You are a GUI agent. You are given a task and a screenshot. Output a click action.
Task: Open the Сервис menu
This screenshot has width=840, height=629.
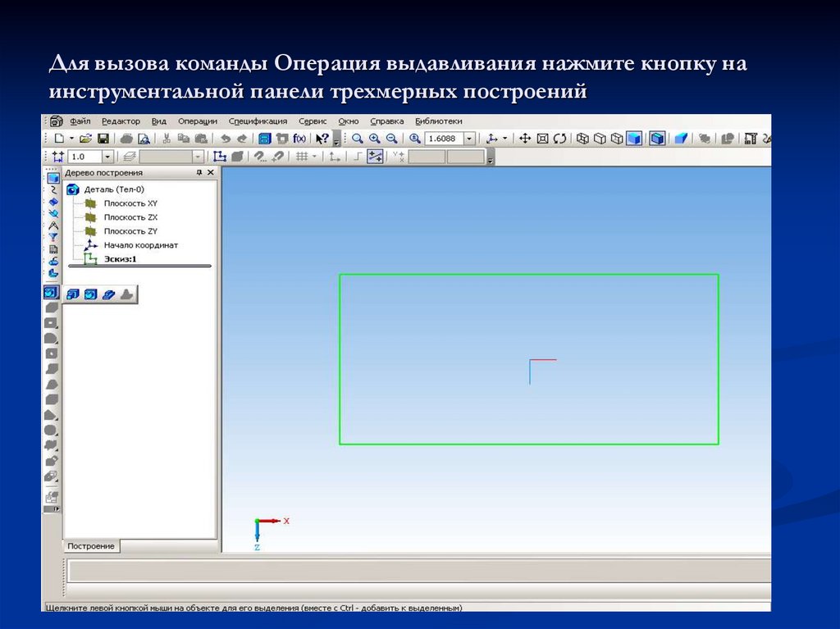point(313,121)
